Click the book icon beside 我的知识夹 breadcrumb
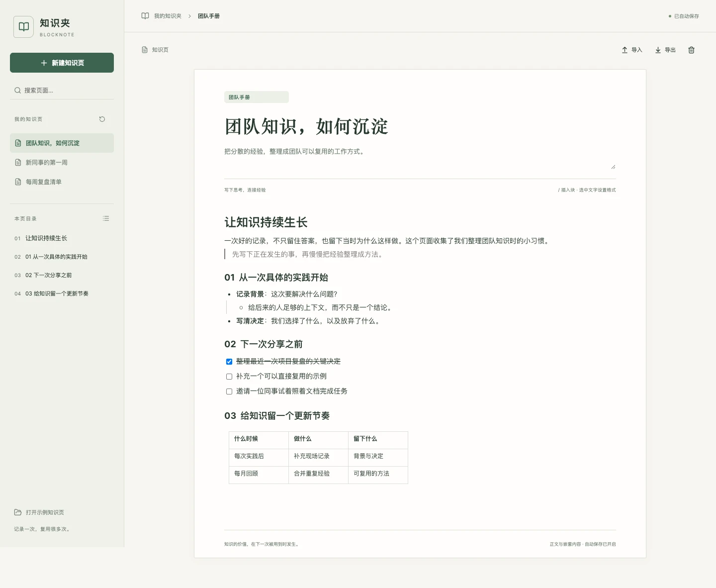 145,16
